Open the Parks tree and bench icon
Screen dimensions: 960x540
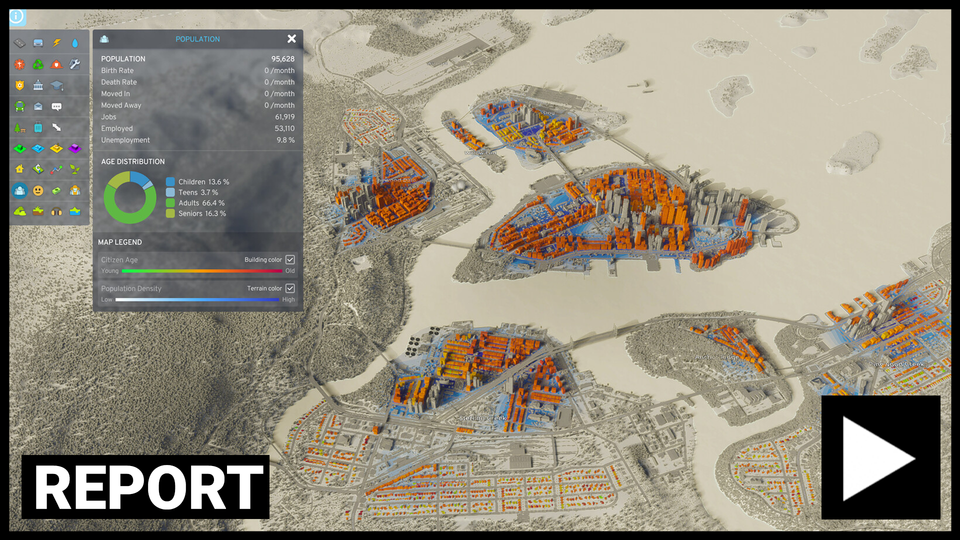pos(20,127)
